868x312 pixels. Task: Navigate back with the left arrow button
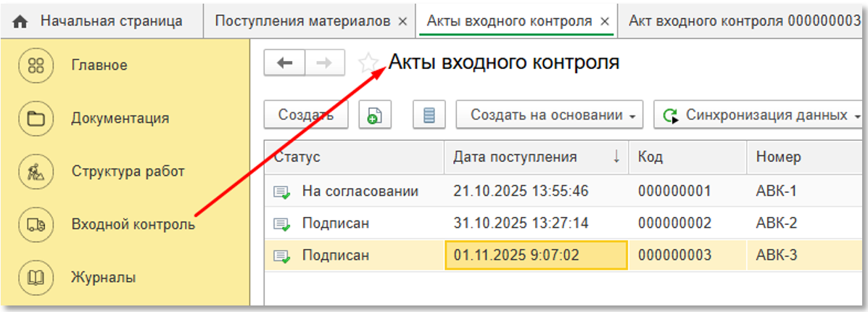(285, 63)
